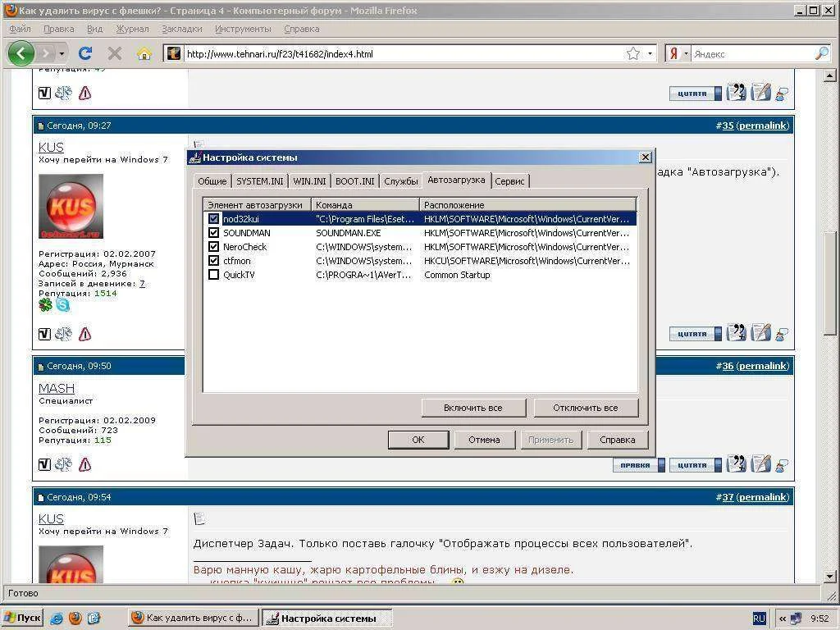Click the vertical scrollbar thumb of the page
This screenshot has width=840, height=630.
[x=830, y=284]
